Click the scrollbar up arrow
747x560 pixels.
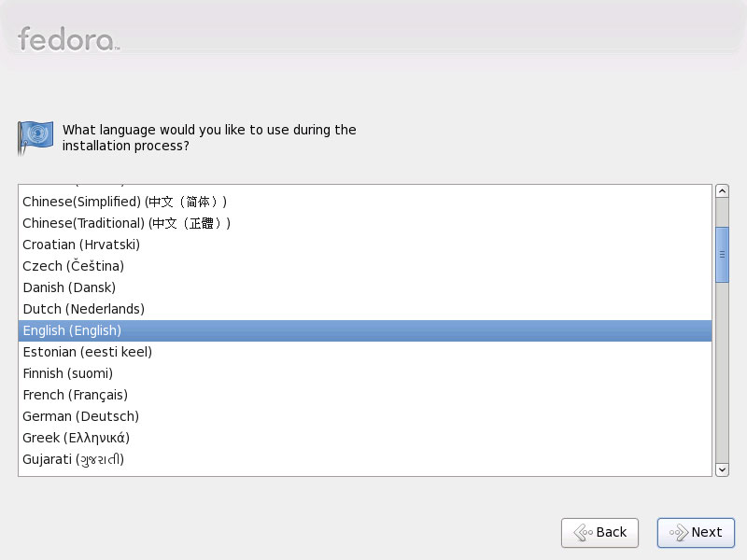point(722,191)
